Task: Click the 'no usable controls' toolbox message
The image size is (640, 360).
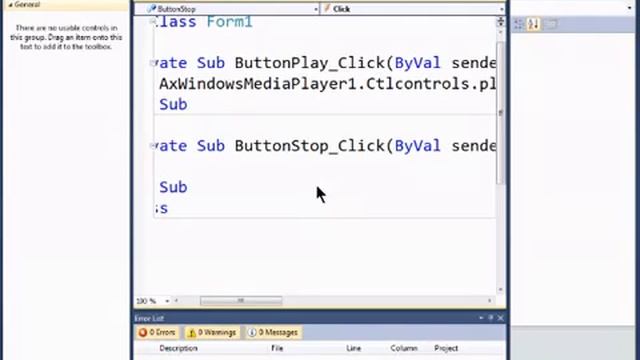Action: pos(66,37)
